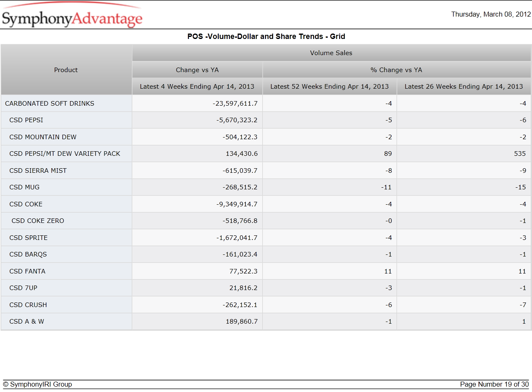Click the CSD 7UP row label
Viewport: 532px width, 392px height.
coord(23,288)
